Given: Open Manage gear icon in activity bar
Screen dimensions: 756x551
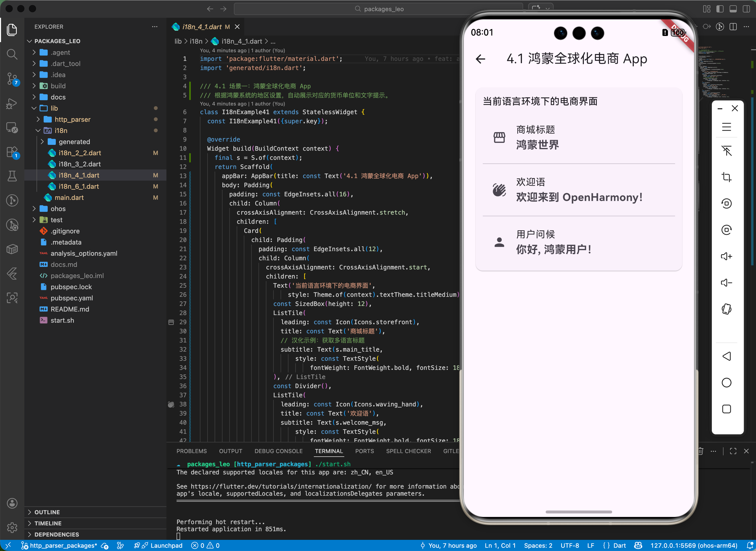Looking at the screenshot, I should click(12, 527).
